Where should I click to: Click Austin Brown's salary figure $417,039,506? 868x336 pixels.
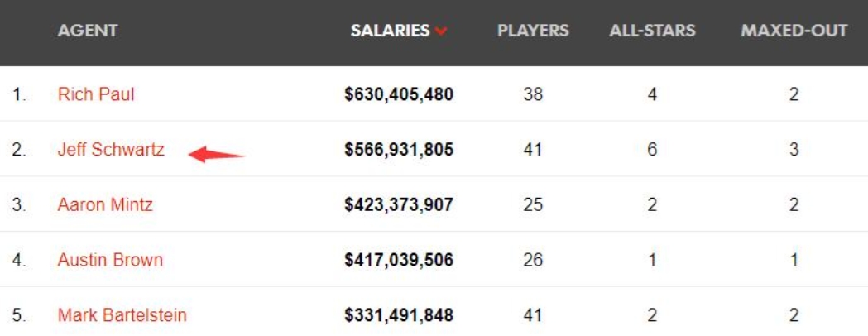point(399,260)
